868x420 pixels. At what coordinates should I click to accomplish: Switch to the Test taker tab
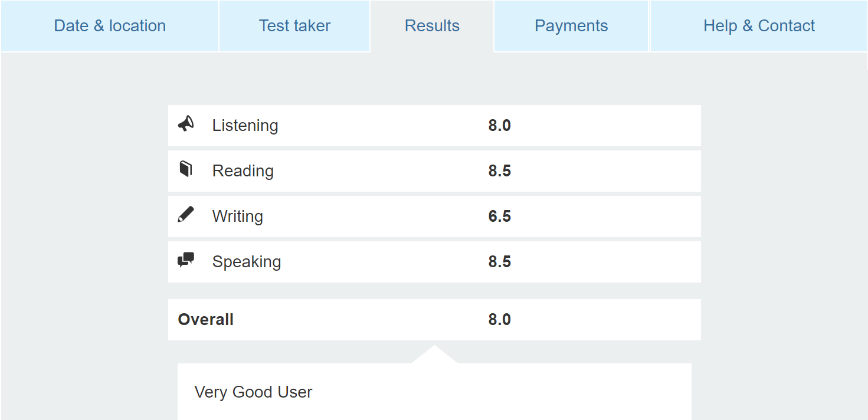294,26
